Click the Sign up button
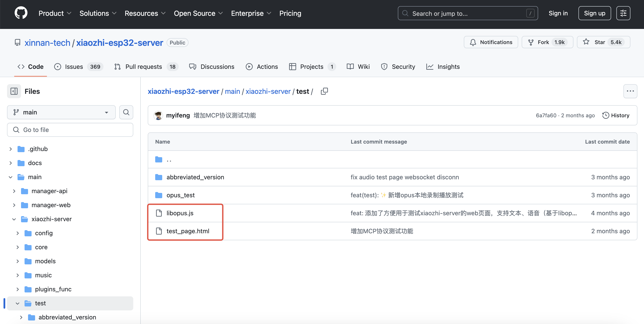The image size is (644, 324). pos(594,13)
